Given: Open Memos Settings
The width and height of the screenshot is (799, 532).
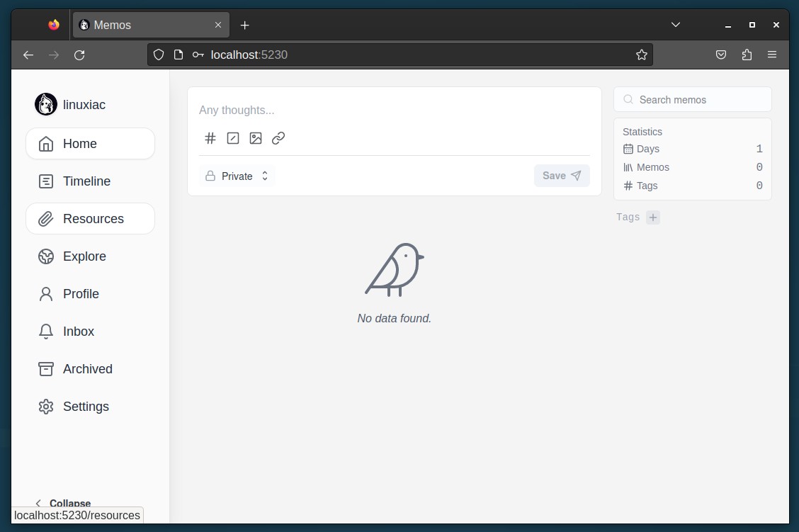Looking at the screenshot, I should pyautogui.click(x=90, y=407).
